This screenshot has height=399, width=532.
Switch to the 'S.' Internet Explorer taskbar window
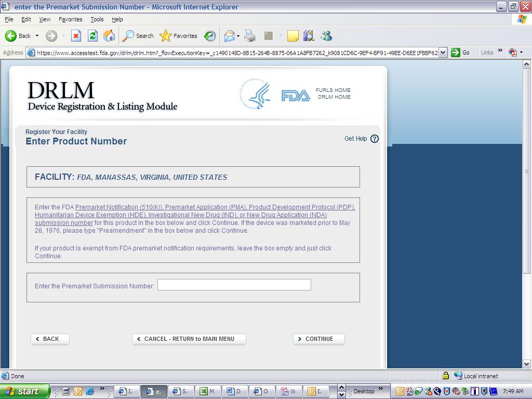click(180, 391)
